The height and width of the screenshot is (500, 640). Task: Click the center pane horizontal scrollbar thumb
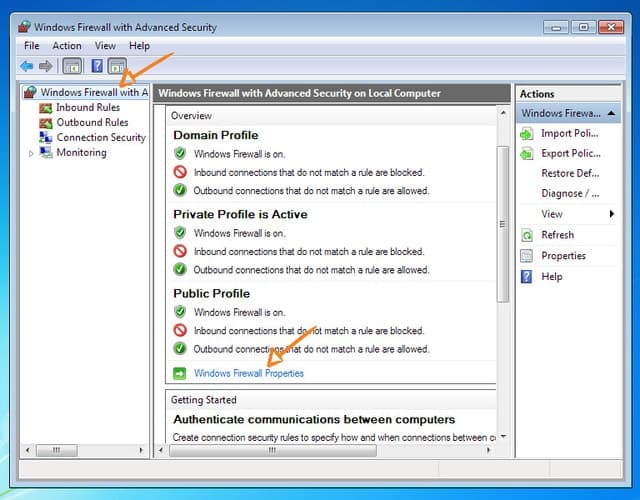pyautogui.click(x=272, y=451)
